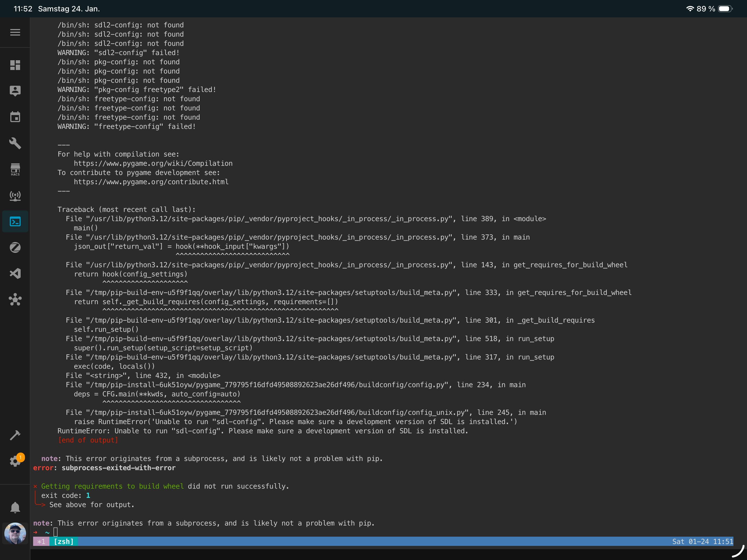Click the exit code: 1 line

(x=66, y=495)
